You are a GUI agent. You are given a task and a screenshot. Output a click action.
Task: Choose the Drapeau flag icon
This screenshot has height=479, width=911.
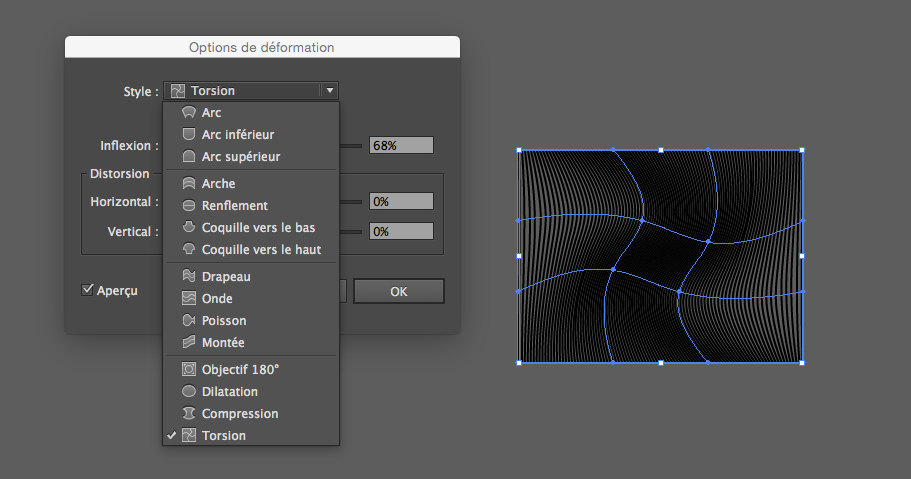pyautogui.click(x=188, y=276)
